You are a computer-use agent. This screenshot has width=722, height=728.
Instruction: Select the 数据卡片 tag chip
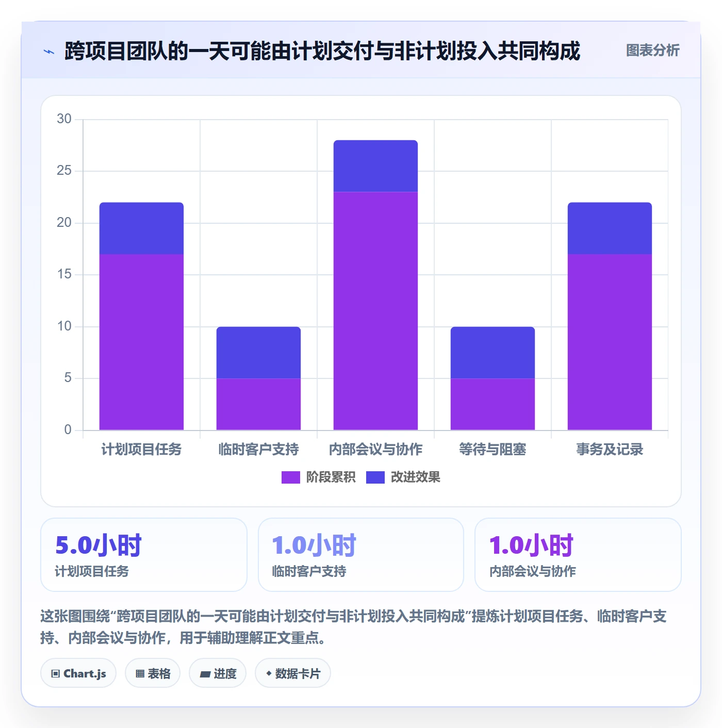coord(293,673)
